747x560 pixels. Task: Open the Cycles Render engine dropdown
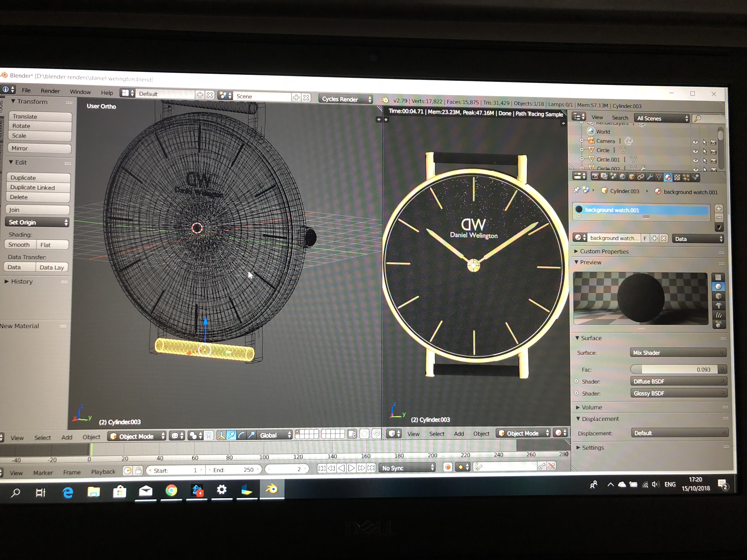tap(346, 99)
